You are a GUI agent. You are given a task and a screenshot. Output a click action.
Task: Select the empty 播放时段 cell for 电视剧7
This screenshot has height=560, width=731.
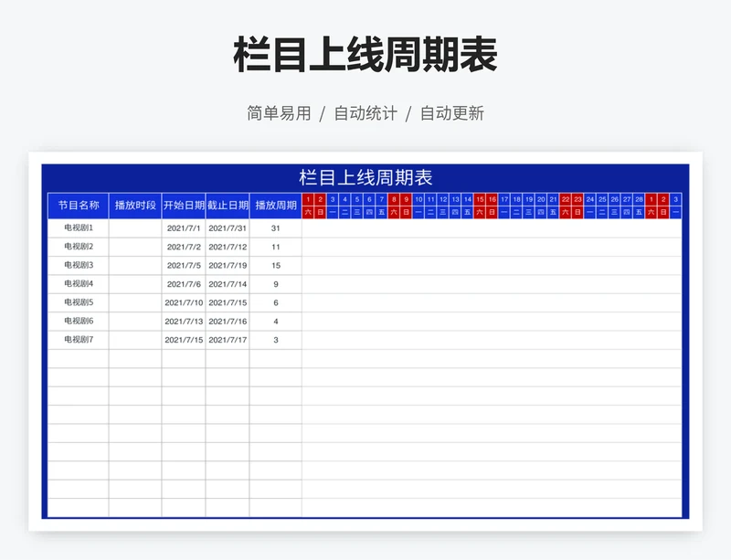[135, 340]
